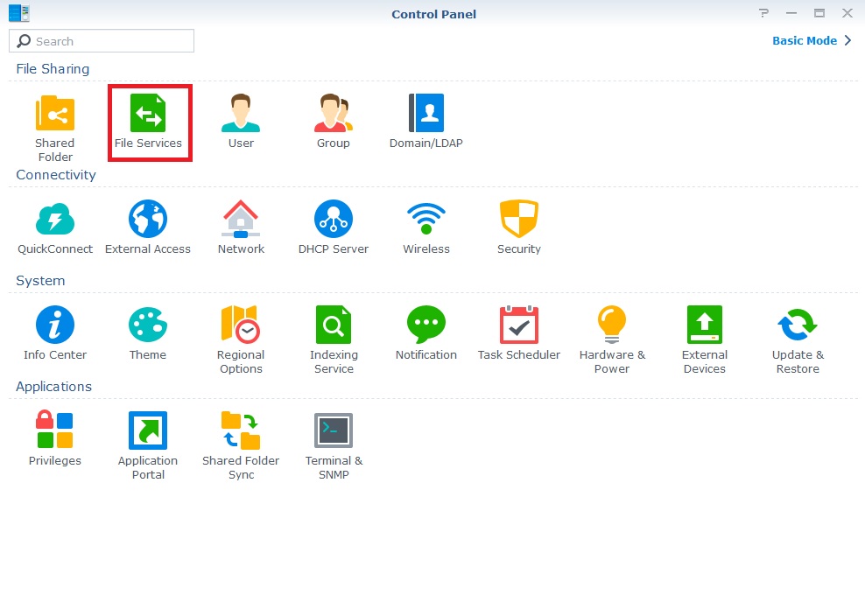Viewport: 865px width, 616px height.
Task: Open Task Scheduler
Action: coord(519,325)
